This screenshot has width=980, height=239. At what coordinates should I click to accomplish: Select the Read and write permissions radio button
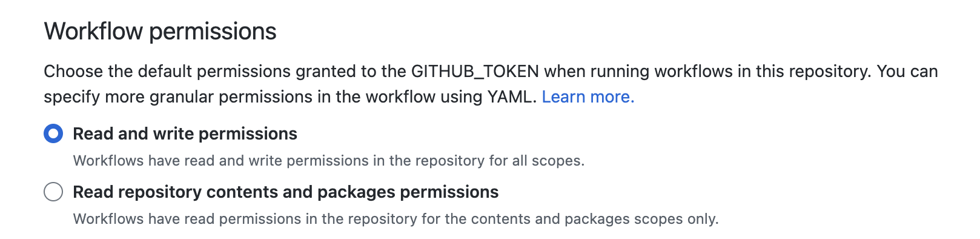point(53,133)
